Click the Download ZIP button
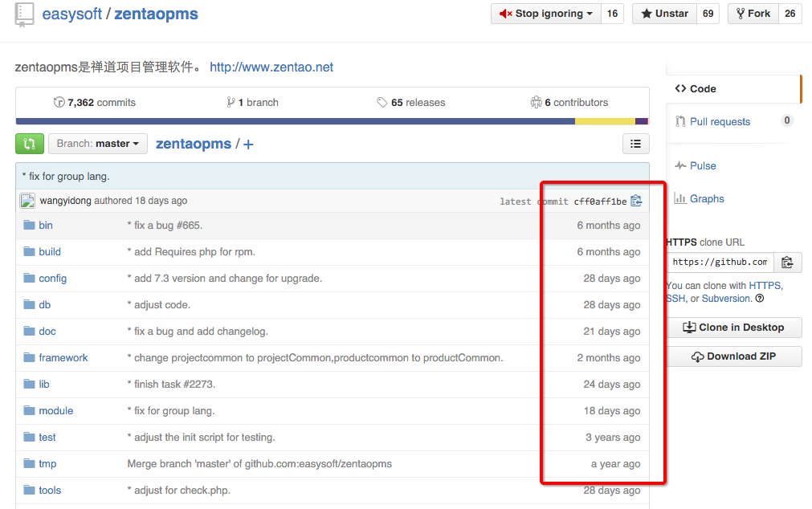 point(734,356)
